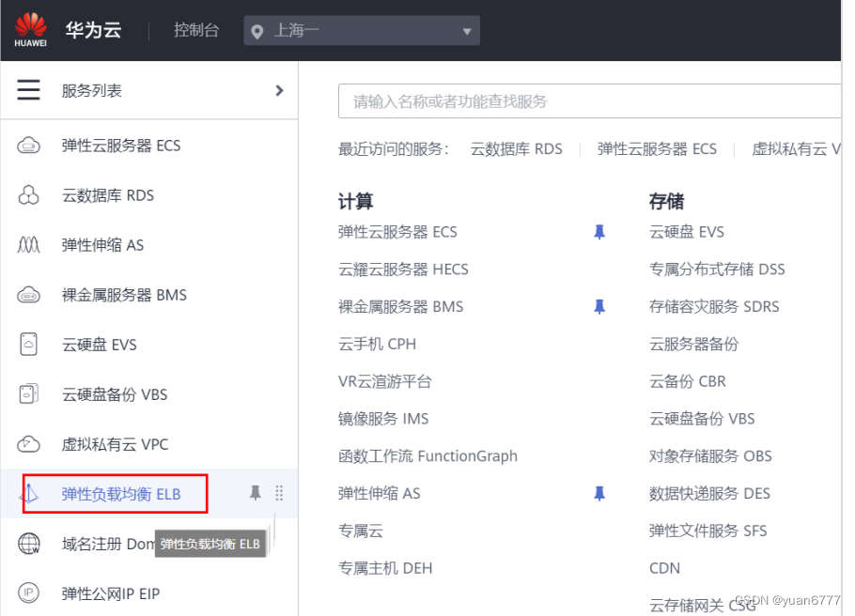This screenshot has width=855, height=616.
Task: Open 弹性云服务器 ECS under 计算
Action: tap(397, 232)
